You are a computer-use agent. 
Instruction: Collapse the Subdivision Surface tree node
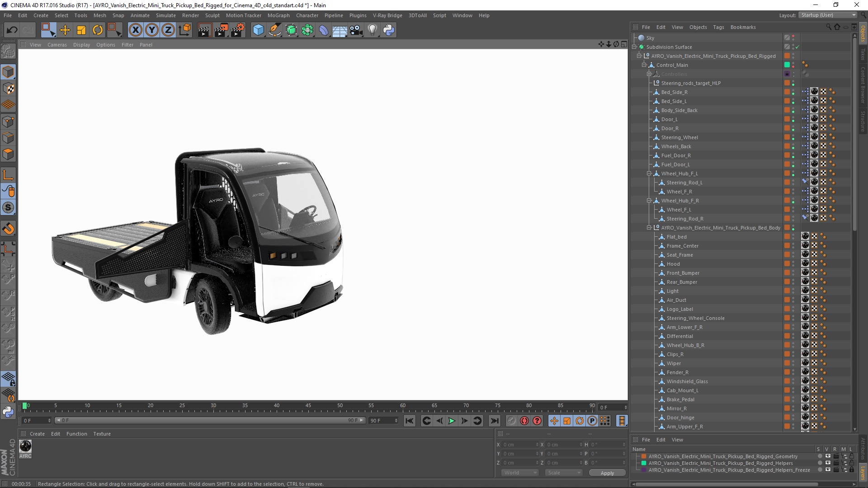pos(634,47)
